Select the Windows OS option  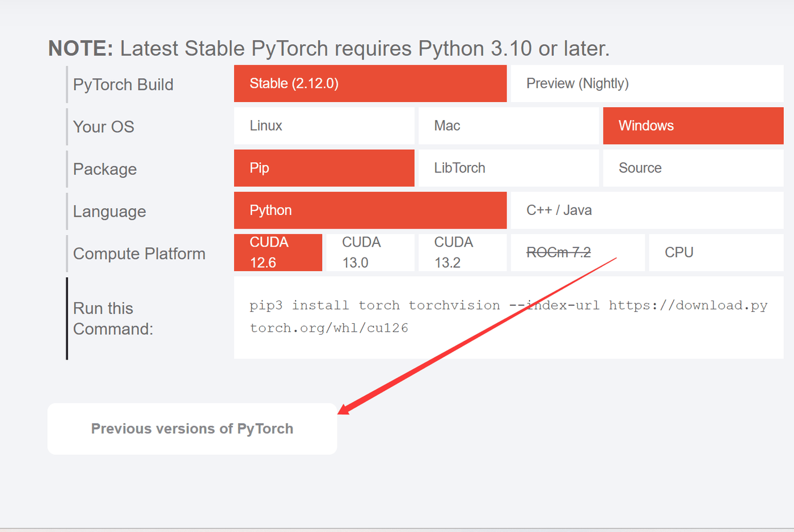click(x=693, y=126)
